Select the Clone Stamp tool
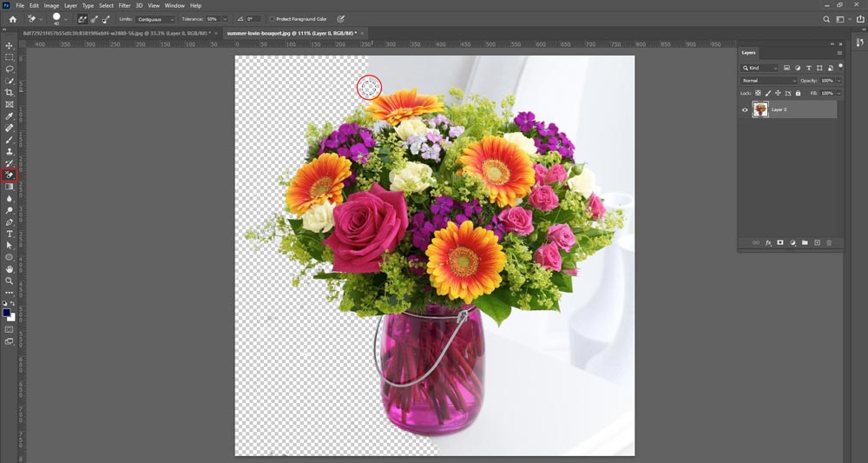 coord(10,151)
